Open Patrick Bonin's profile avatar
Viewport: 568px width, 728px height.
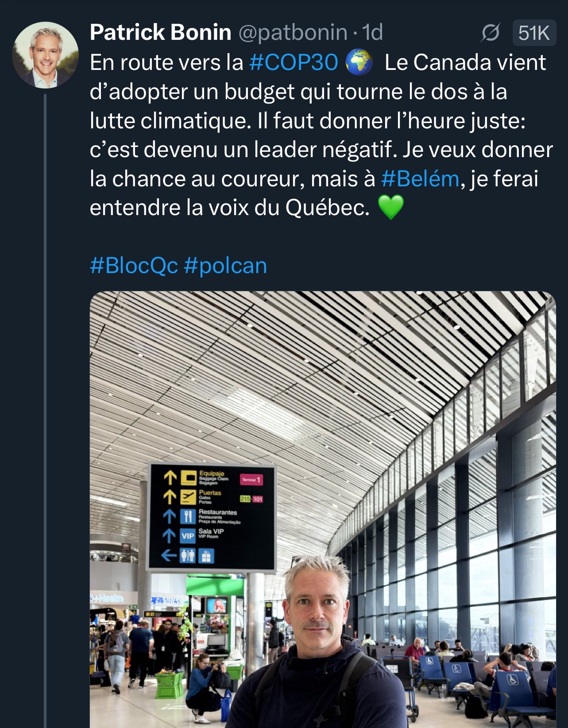click(x=45, y=55)
